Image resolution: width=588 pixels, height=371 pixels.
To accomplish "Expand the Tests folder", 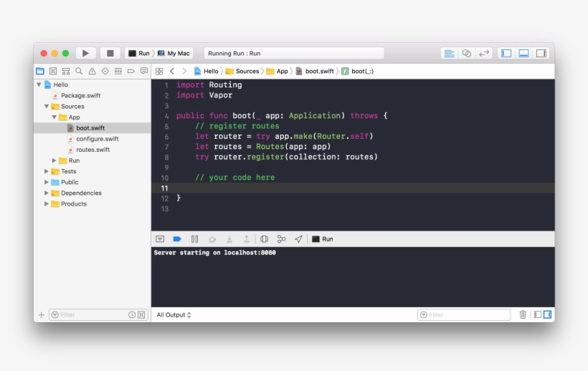I will [x=47, y=171].
